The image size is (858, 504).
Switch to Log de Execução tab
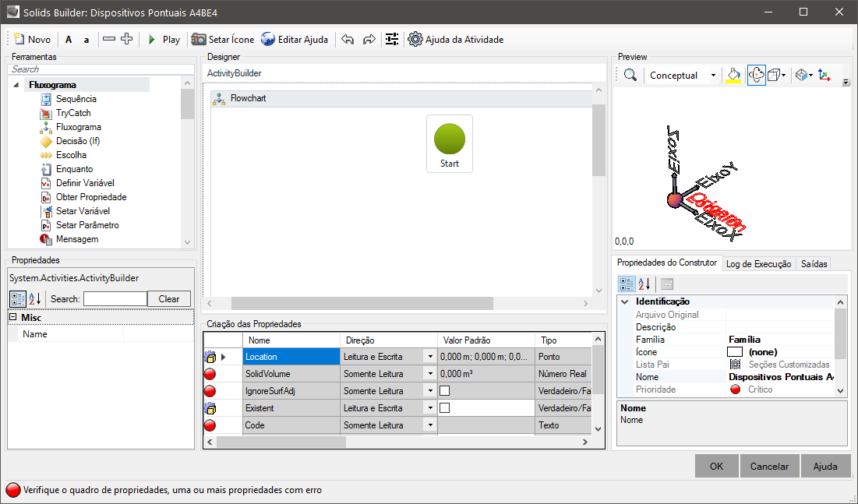758,264
